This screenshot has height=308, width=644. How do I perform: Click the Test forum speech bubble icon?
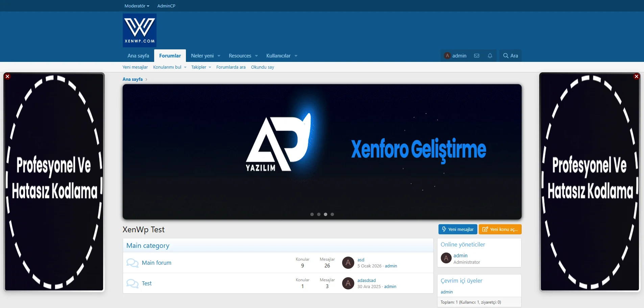tap(132, 284)
